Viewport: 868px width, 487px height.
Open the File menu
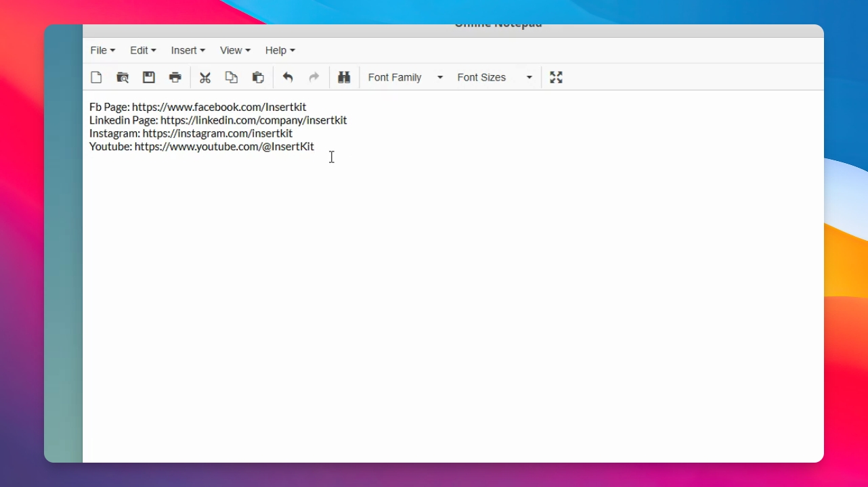pyautogui.click(x=103, y=50)
